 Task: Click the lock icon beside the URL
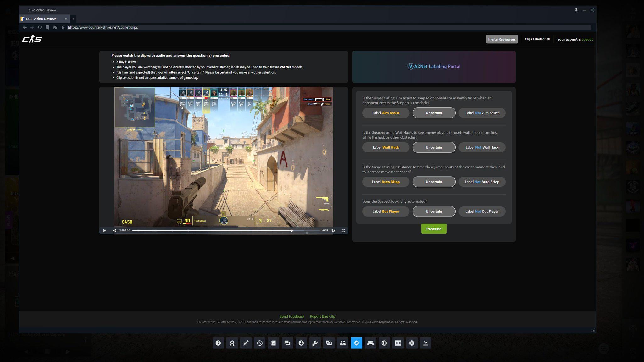(x=63, y=27)
